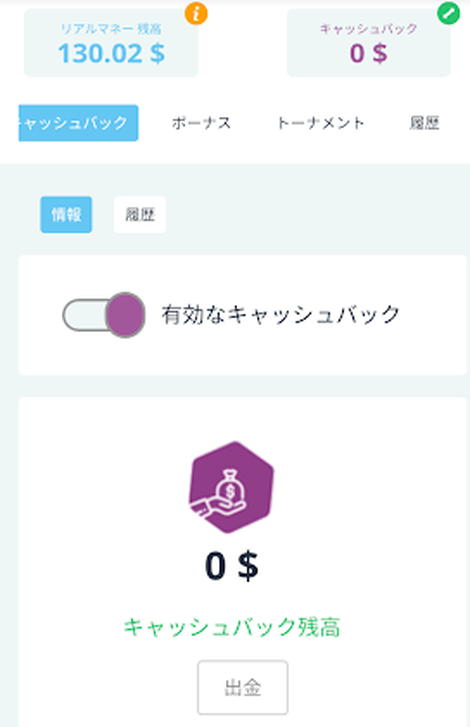Toggle the 有効なキャッシュバック switch
This screenshot has height=727, width=470.
[104, 315]
